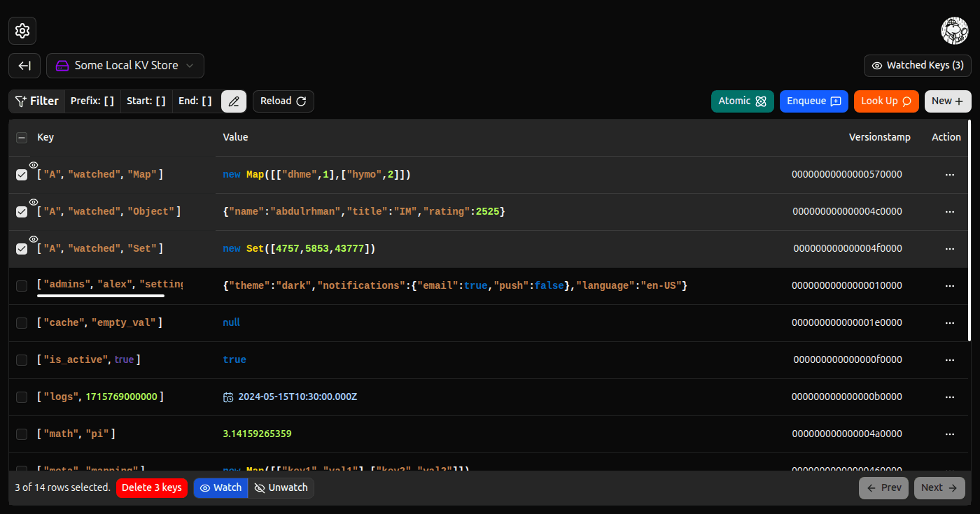Uncheck the "A","watched","Set" row checkbox
Image resolution: width=980 pixels, height=514 pixels.
[x=22, y=249]
